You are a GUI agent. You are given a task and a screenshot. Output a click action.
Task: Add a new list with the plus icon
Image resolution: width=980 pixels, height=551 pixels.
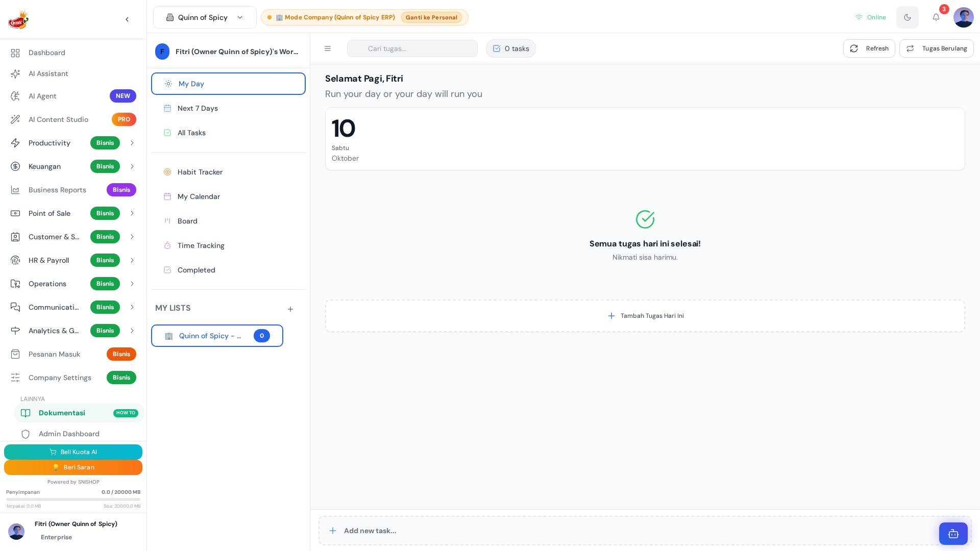290,309
